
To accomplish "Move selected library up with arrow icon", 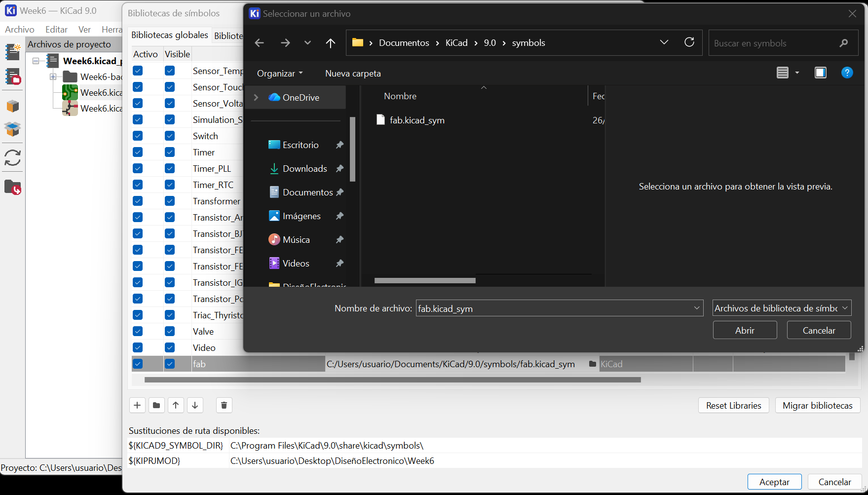I will pos(176,405).
